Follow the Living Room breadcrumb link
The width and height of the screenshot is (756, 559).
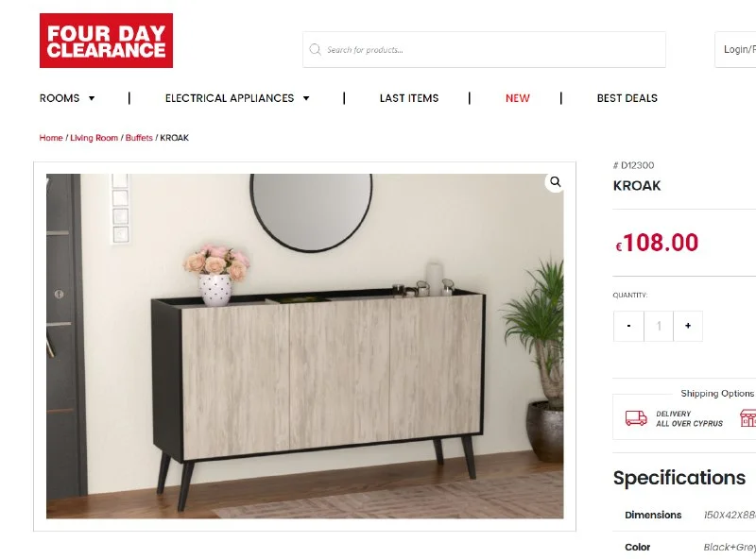(x=94, y=138)
